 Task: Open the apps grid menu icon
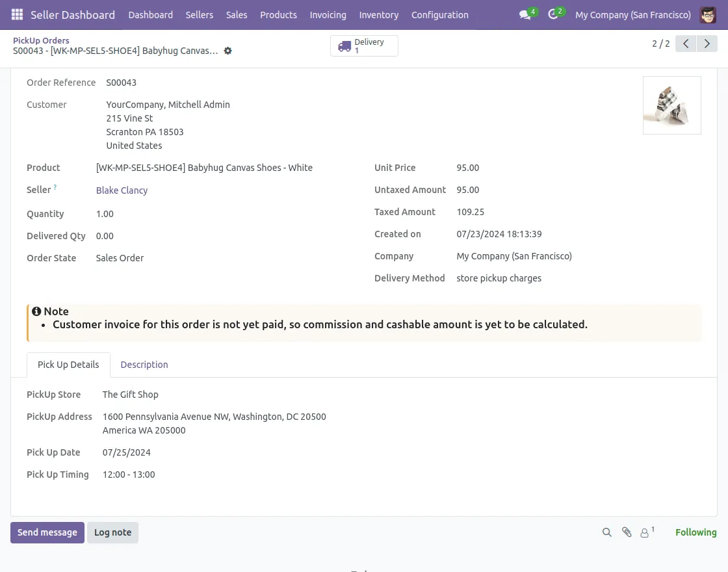18,14
